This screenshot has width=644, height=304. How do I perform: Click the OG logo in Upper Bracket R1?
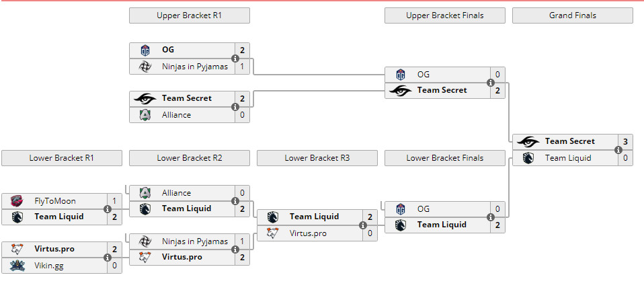pyautogui.click(x=145, y=50)
